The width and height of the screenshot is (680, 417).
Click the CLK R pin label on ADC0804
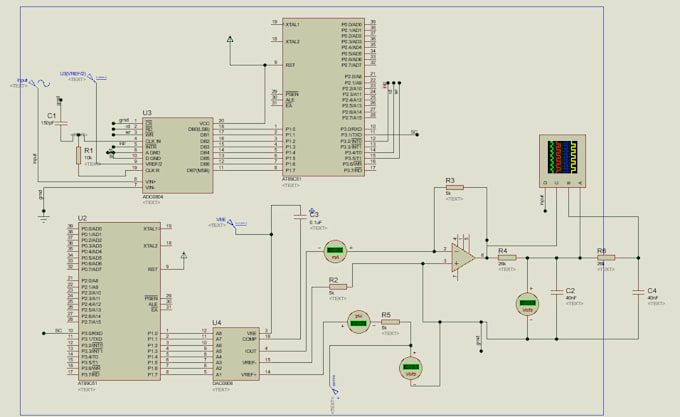coord(152,170)
